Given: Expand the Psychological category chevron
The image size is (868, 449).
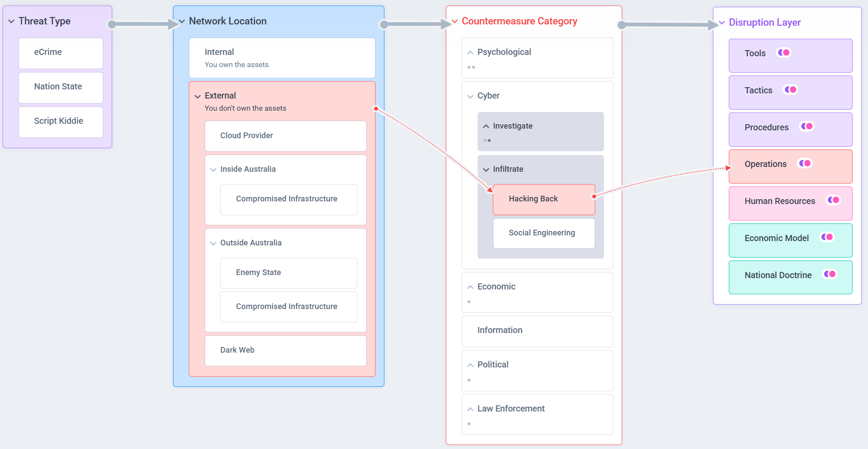Looking at the screenshot, I should pos(470,53).
